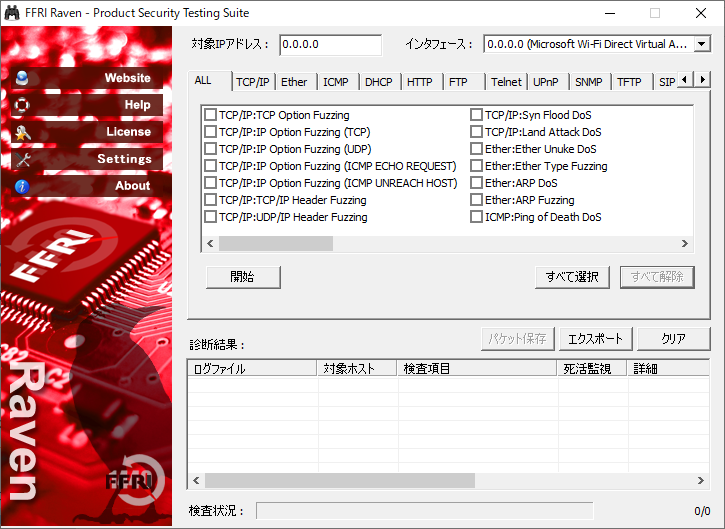Image resolution: width=725 pixels, height=529 pixels.
Task: Click the 対象ホスト column header
Action: click(x=357, y=369)
